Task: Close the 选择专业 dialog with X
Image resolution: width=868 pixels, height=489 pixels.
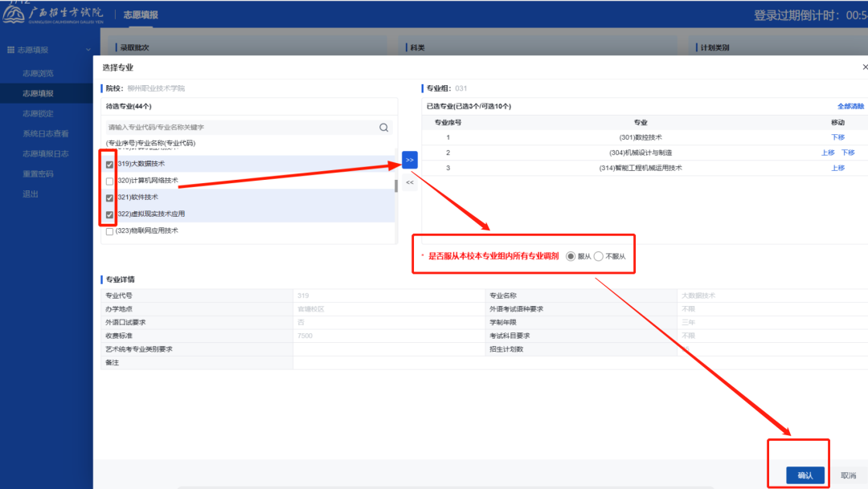Action: [x=864, y=68]
